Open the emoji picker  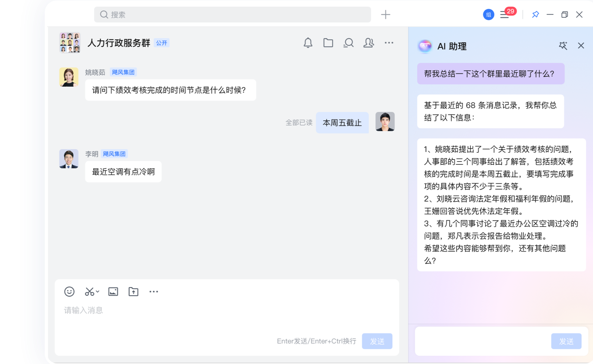tap(69, 292)
